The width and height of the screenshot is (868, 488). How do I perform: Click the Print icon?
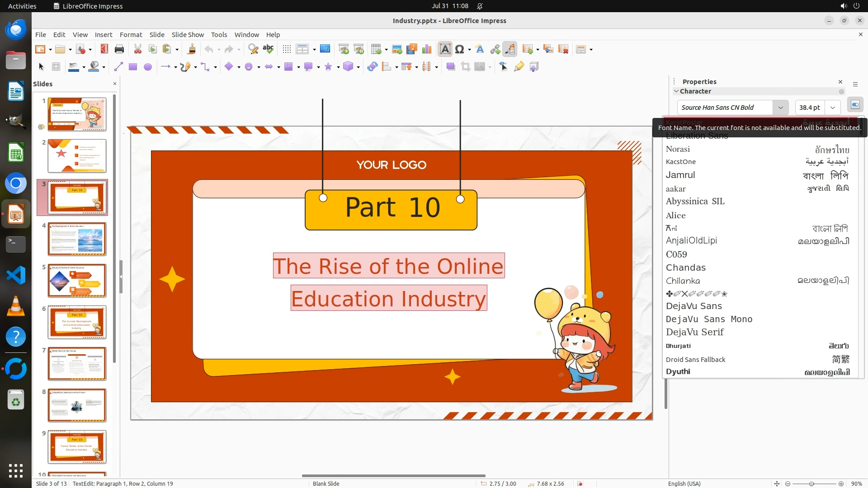119,49
